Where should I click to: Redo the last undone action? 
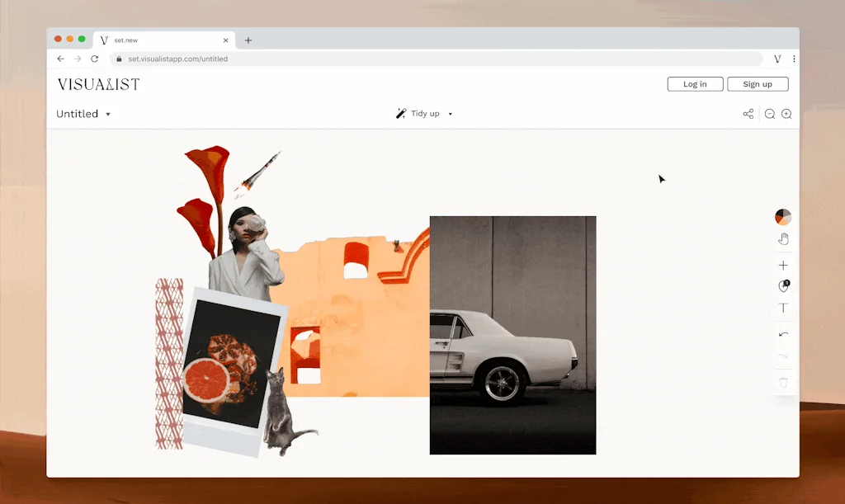pyautogui.click(x=783, y=356)
